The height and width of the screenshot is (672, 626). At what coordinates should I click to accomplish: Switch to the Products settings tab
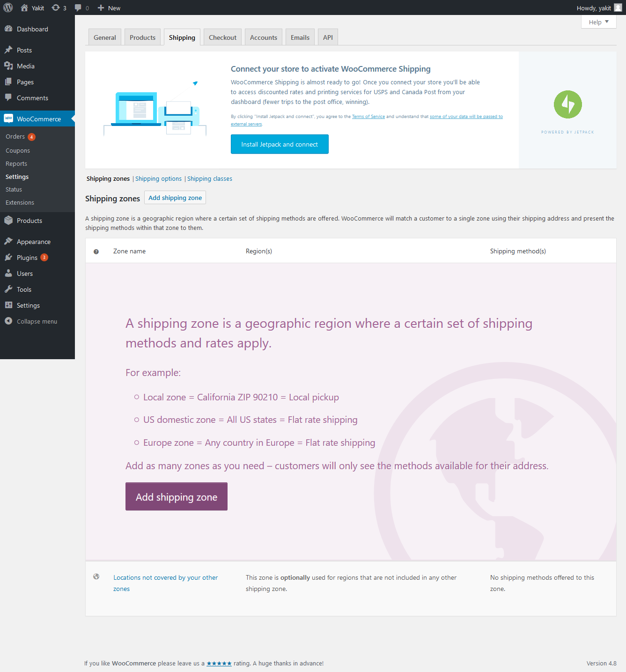(x=142, y=37)
